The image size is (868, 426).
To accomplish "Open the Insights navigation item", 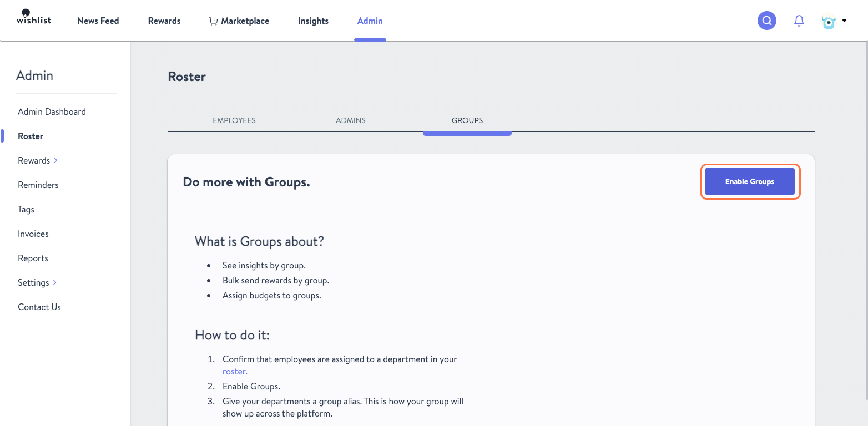I will click(313, 21).
